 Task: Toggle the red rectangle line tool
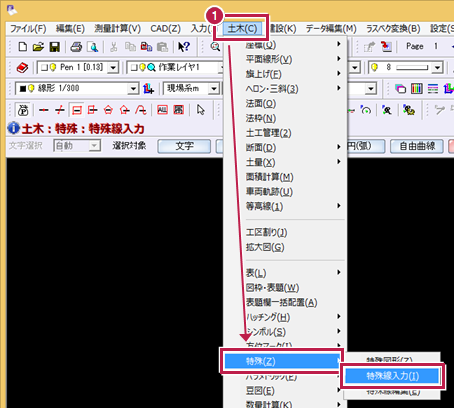[x=77, y=110]
